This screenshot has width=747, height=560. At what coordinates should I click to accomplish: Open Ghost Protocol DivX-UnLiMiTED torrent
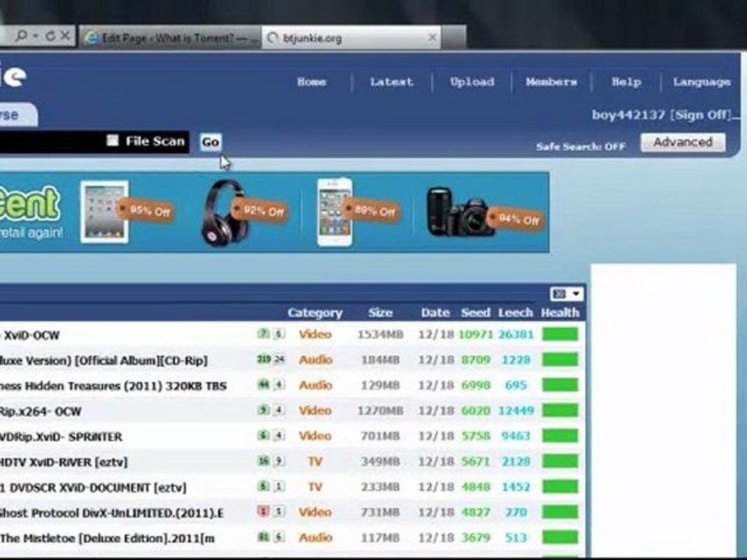click(x=111, y=513)
